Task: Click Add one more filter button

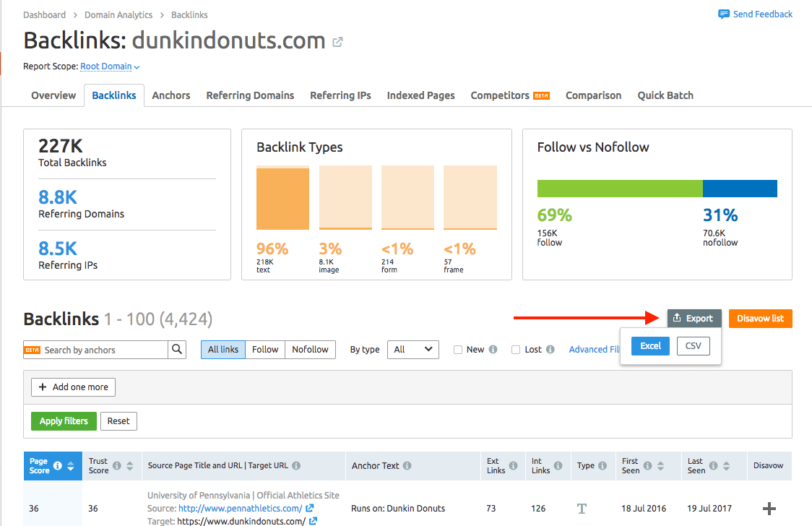Action: coord(73,387)
